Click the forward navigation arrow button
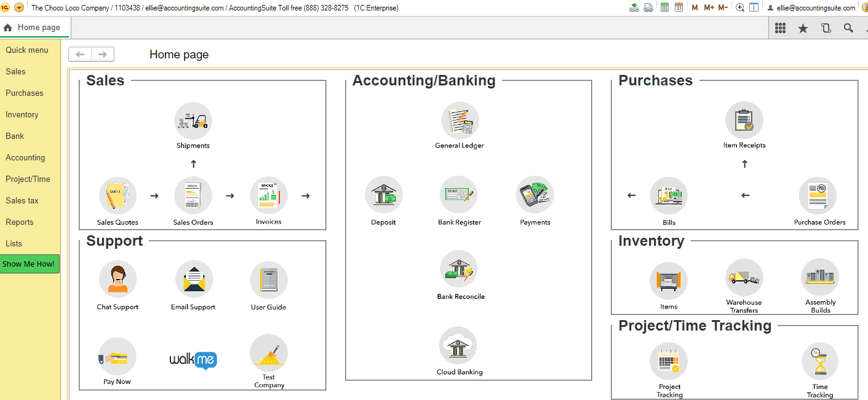Image resolution: width=868 pixels, height=400 pixels. tap(103, 55)
